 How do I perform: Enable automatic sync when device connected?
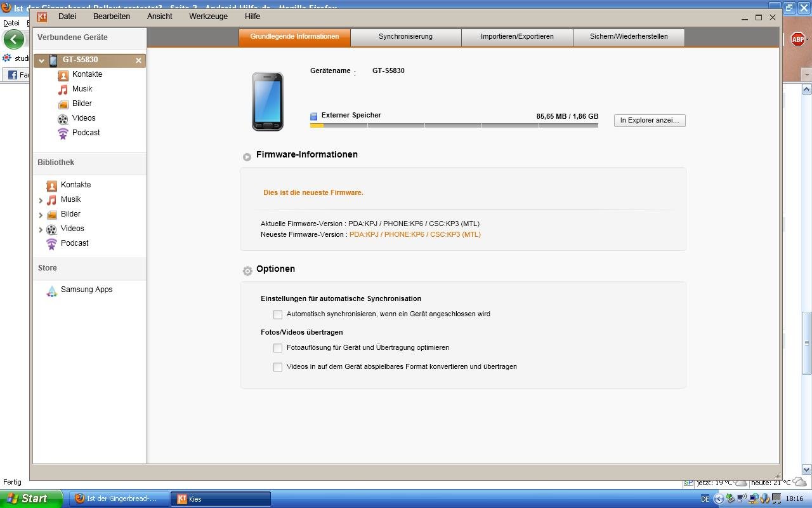[278, 314]
